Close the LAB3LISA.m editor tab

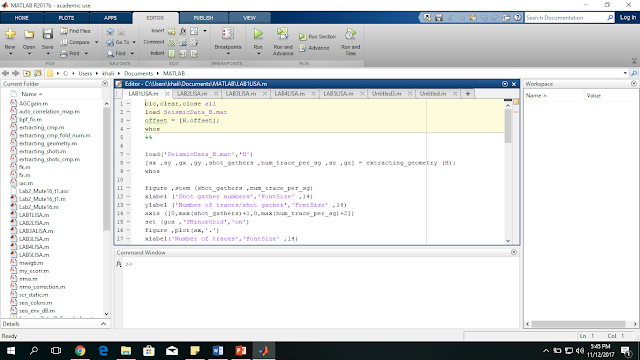coord(265,94)
